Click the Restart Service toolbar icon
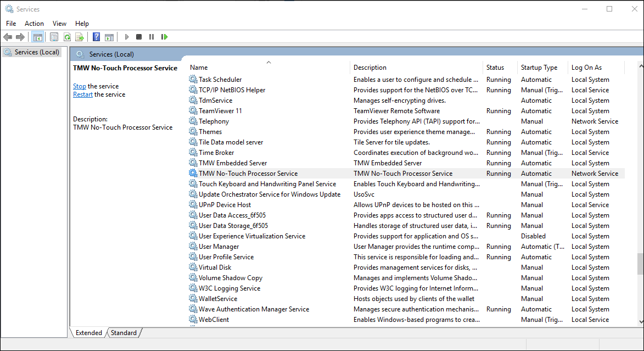The image size is (644, 351). pos(164,37)
